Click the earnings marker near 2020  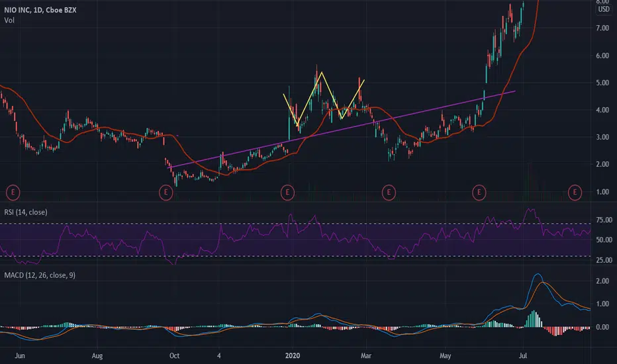(287, 193)
